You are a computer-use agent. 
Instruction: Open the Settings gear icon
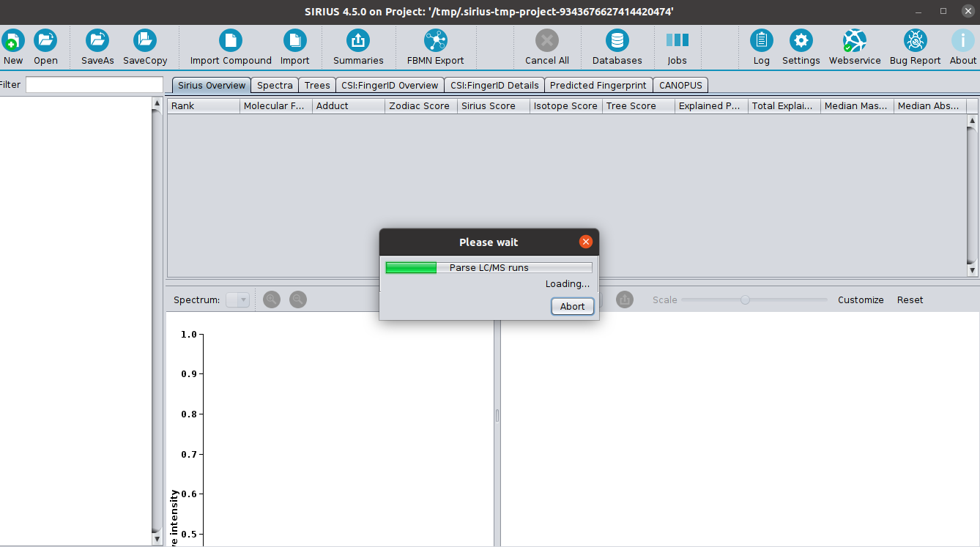(x=801, y=41)
